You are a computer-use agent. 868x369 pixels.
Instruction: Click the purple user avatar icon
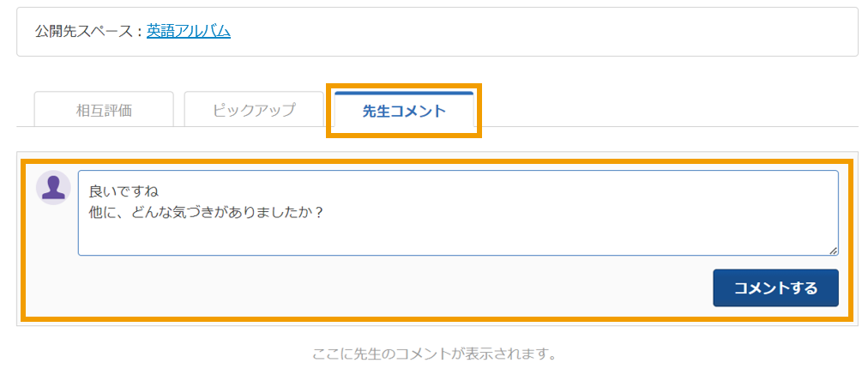coord(53,188)
